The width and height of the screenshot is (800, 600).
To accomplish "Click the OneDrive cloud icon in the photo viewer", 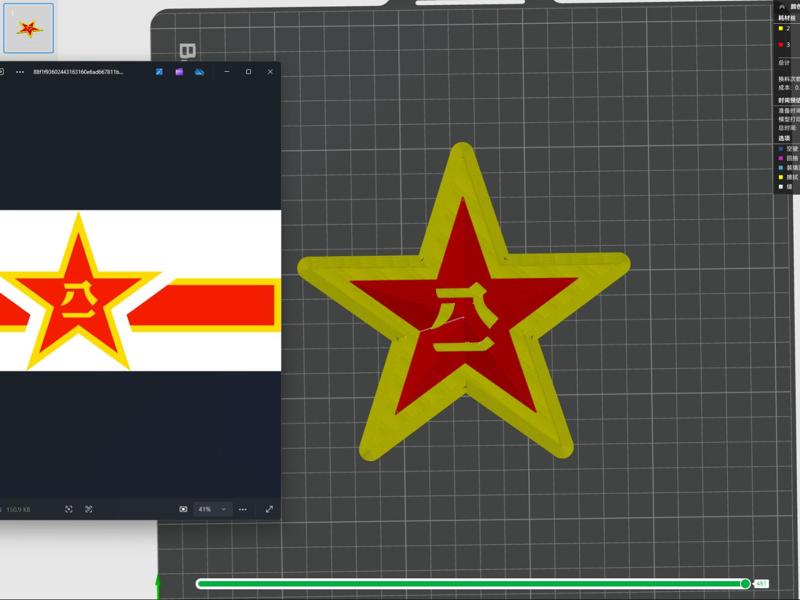I will [x=199, y=72].
